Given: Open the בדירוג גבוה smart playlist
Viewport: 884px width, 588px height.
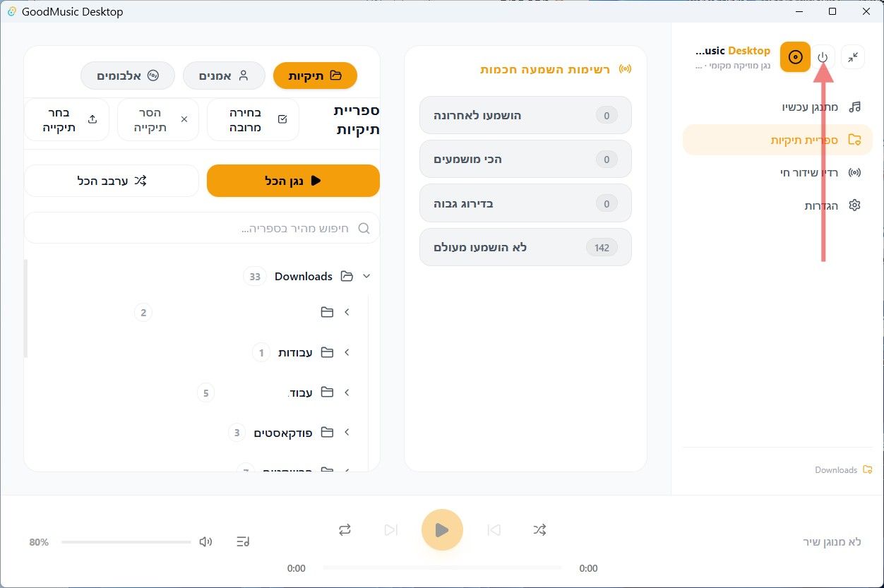Looking at the screenshot, I should pyautogui.click(x=525, y=204).
